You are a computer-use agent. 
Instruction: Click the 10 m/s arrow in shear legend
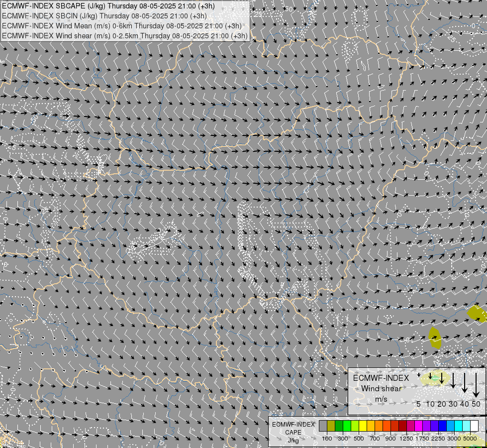430,376
